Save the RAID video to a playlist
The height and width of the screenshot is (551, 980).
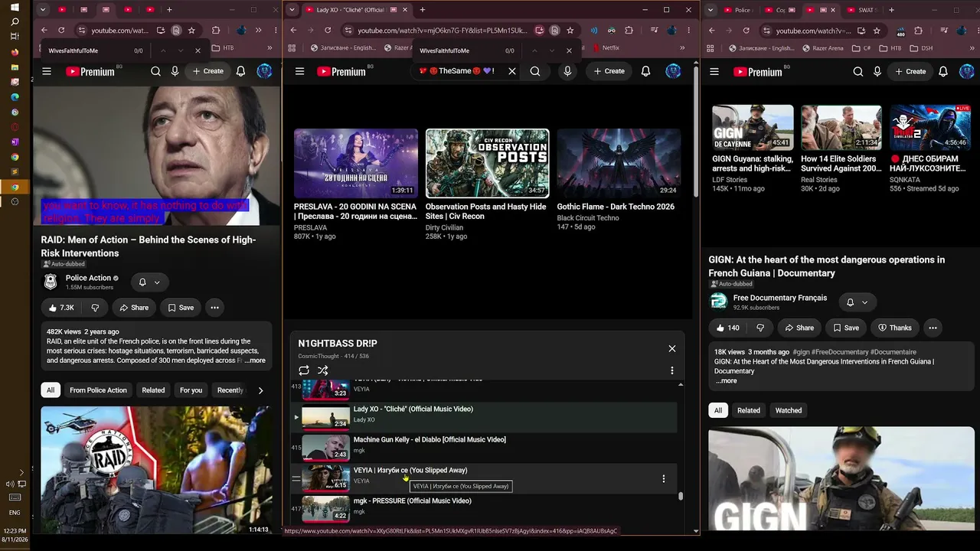click(x=181, y=308)
